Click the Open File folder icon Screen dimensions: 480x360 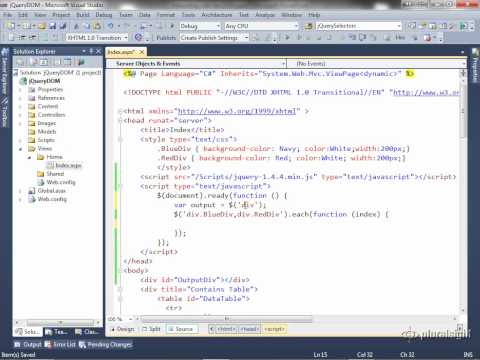pos(42,26)
